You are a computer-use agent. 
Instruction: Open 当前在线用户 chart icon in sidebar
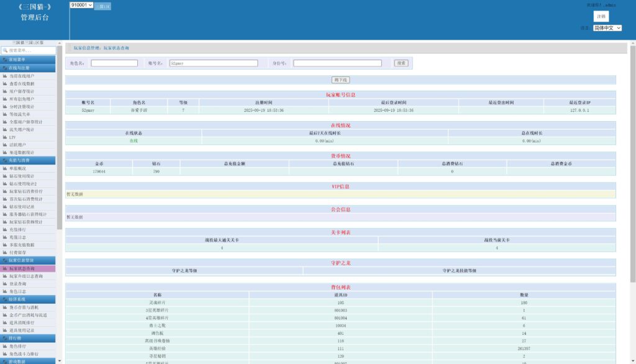[x=5, y=76]
